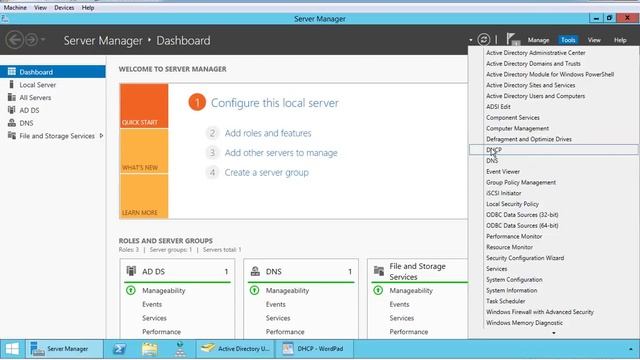Open the notifications flag icon
Image resolution: width=640 pixels, height=360 pixels.
point(512,40)
